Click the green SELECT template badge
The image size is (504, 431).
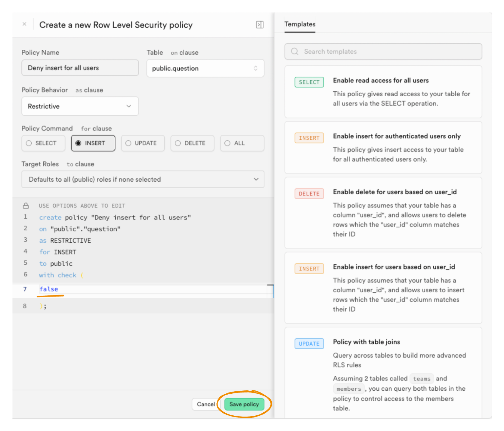pyautogui.click(x=309, y=82)
